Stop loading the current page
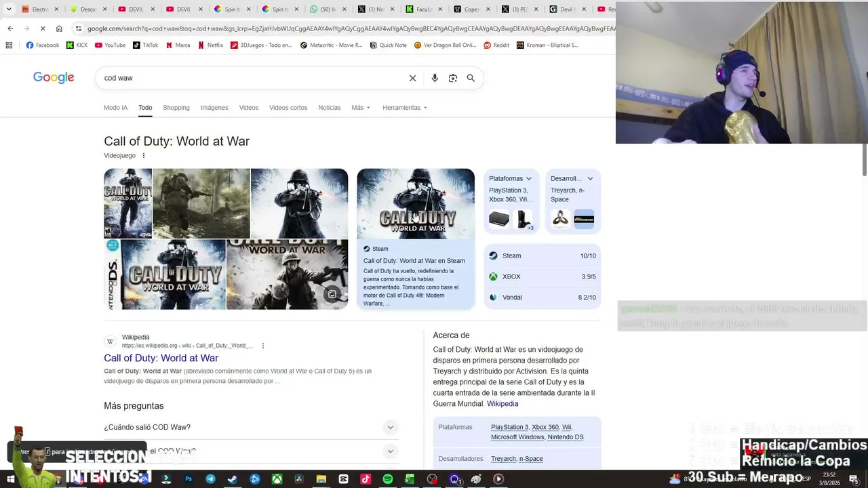The image size is (868, 488). [43, 28]
